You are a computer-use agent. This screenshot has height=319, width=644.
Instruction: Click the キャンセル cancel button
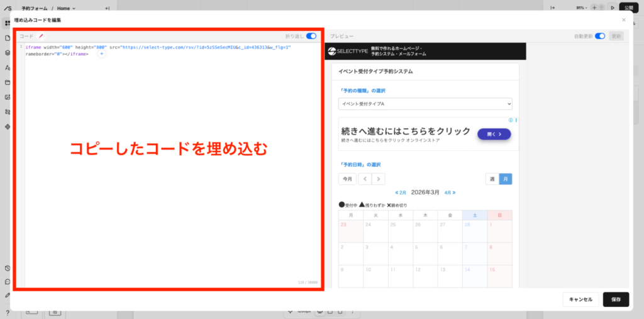point(580,299)
